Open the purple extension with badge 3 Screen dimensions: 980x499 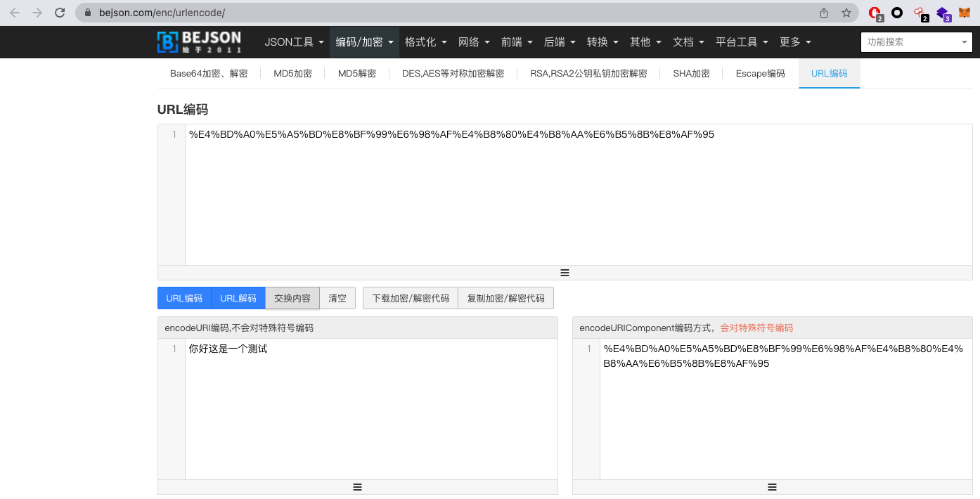click(x=943, y=13)
